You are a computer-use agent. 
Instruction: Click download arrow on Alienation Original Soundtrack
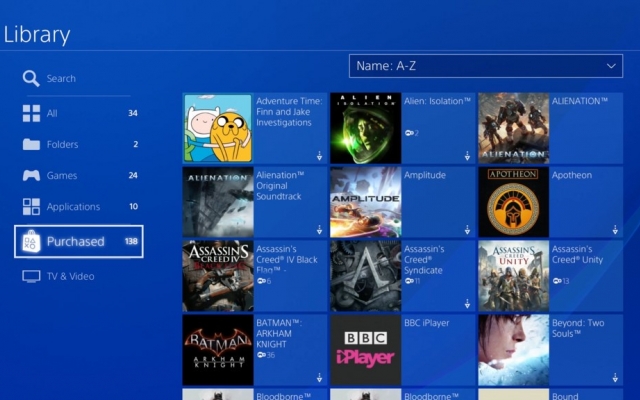(319, 230)
